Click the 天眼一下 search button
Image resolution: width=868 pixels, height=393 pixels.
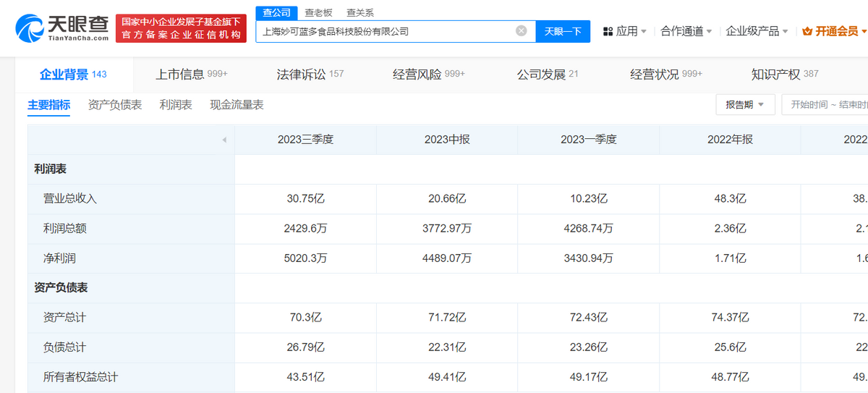pos(563,31)
